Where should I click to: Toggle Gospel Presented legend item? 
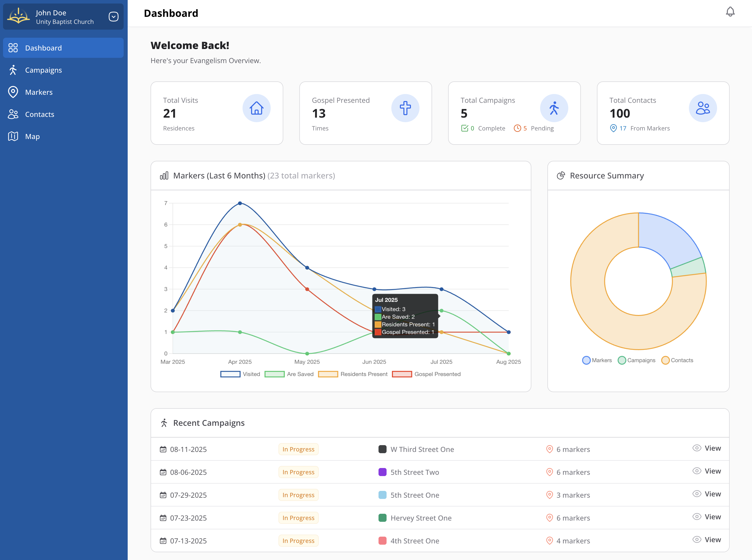pos(426,374)
